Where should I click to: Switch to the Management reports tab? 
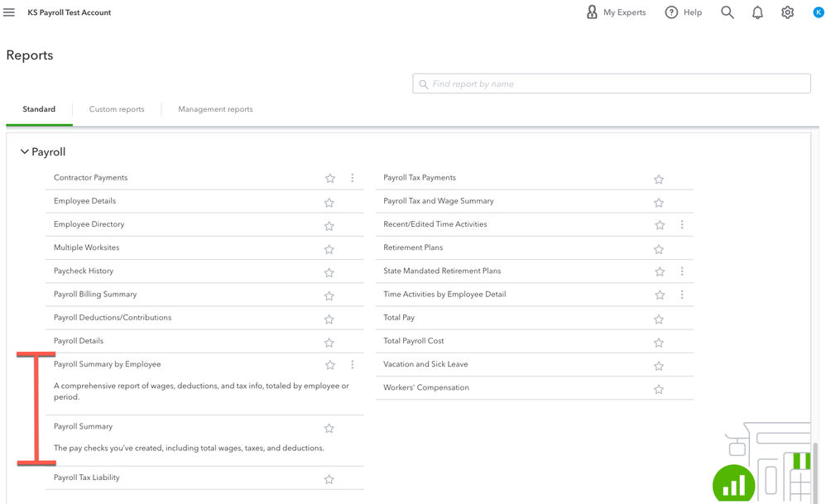215,109
